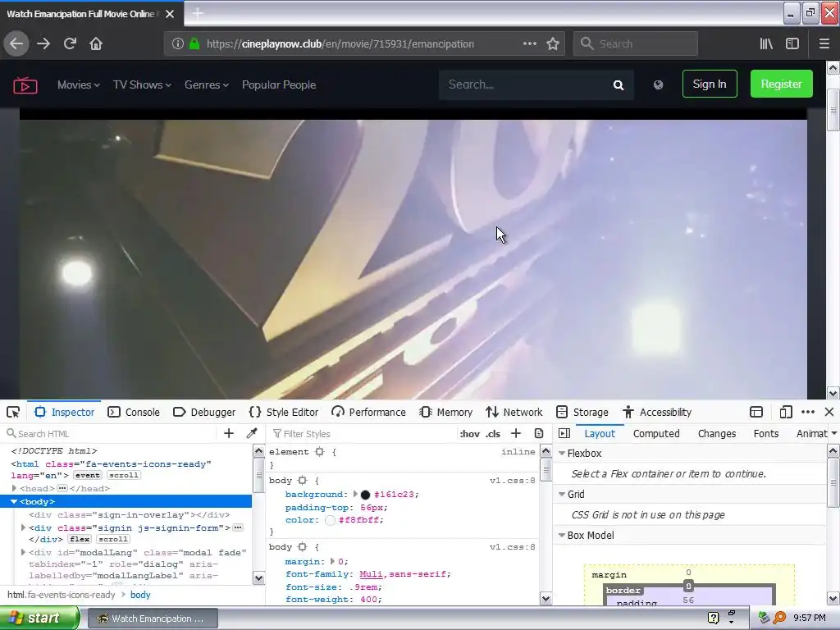Viewport: 840px width, 630px height.
Task: Open the Style Editor tab
Action: 284,412
